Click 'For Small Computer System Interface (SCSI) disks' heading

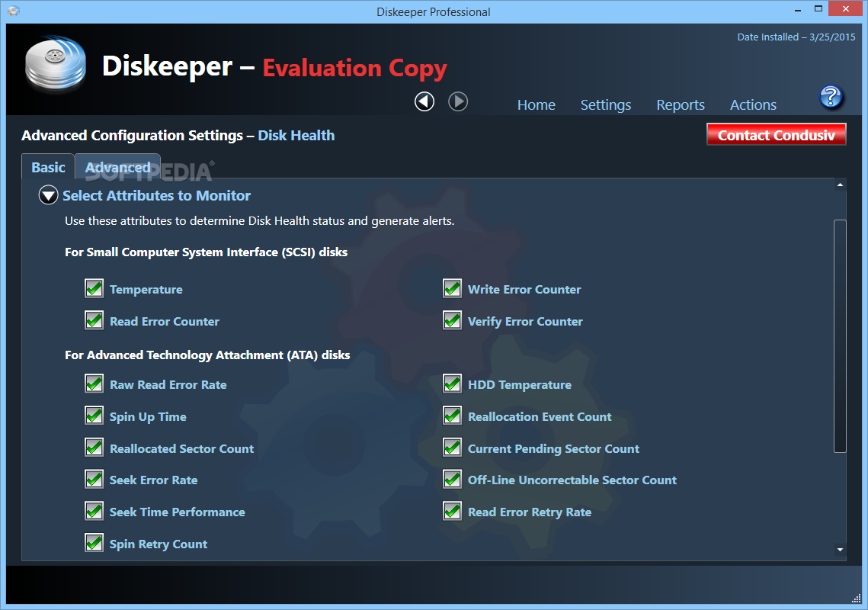click(x=206, y=252)
